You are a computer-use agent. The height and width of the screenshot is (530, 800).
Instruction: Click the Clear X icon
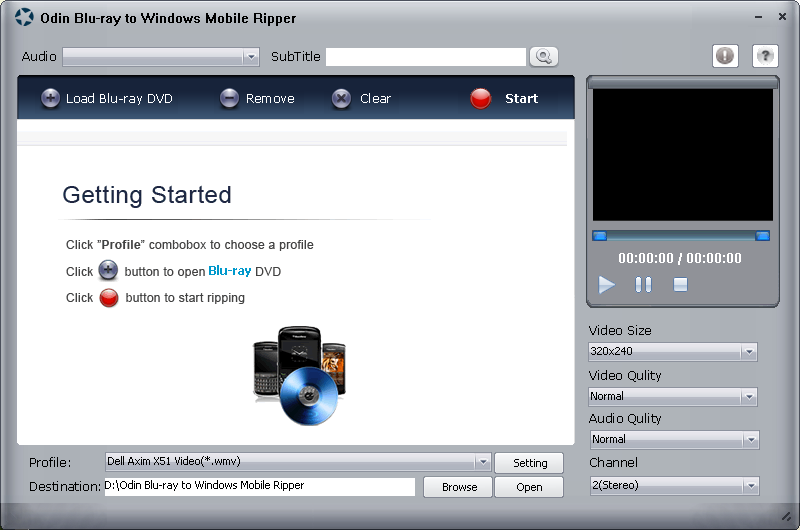pos(341,98)
